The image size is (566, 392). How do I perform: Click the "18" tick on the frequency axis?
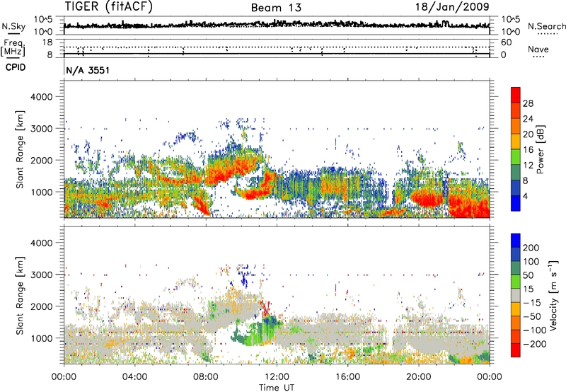click(47, 42)
